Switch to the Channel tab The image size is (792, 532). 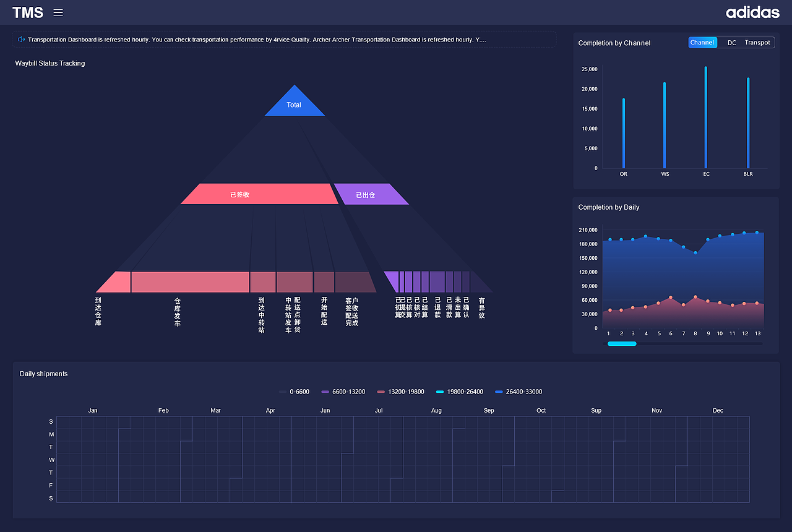tap(702, 43)
